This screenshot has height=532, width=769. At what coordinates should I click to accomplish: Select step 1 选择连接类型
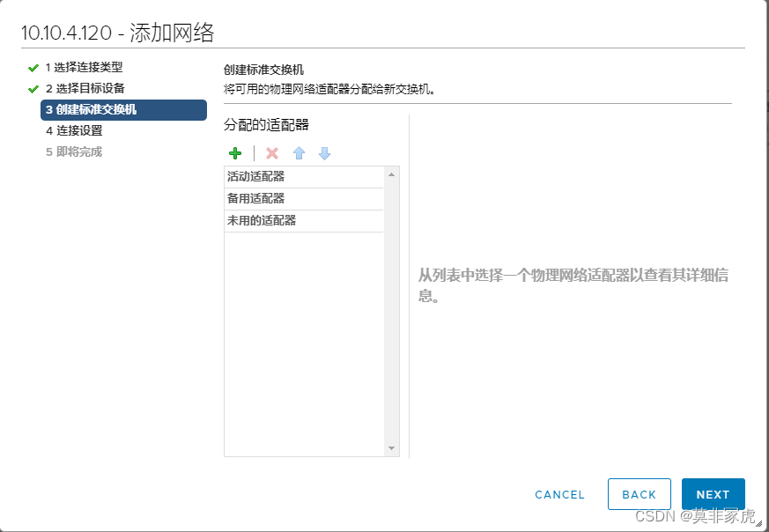click(x=84, y=67)
